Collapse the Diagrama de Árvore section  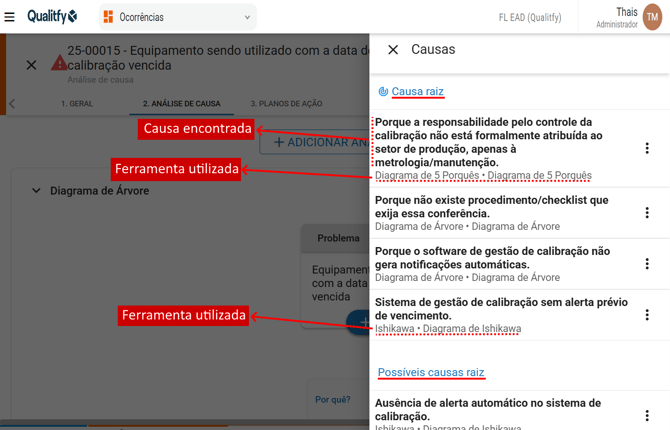[x=36, y=191]
